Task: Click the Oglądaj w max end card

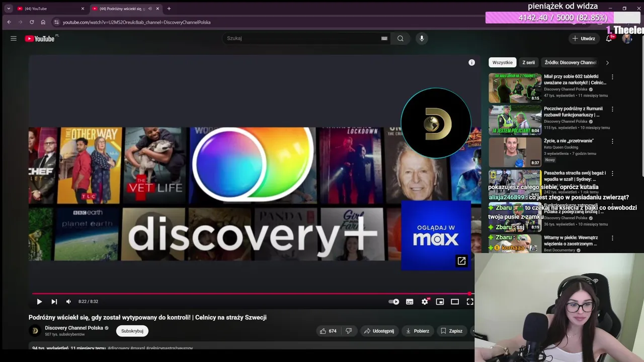Action: pyautogui.click(x=436, y=235)
